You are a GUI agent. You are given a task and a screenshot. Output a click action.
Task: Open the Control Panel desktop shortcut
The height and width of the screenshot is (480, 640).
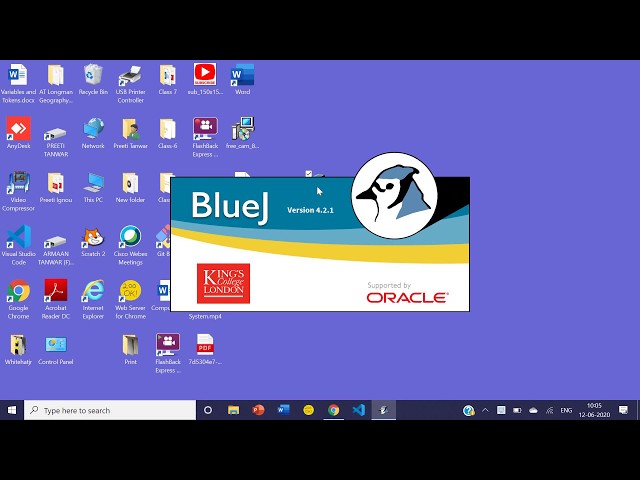click(x=56, y=349)
